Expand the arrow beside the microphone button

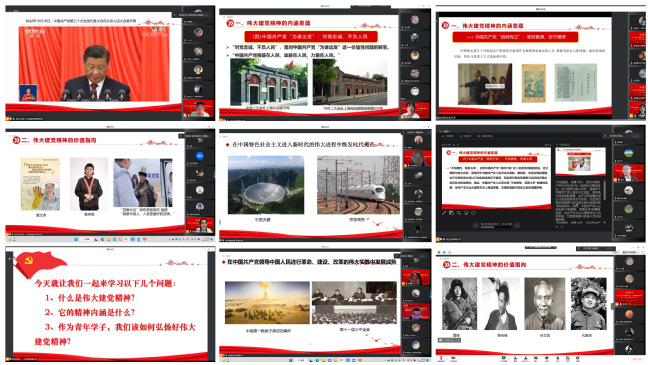coord(447,359)
